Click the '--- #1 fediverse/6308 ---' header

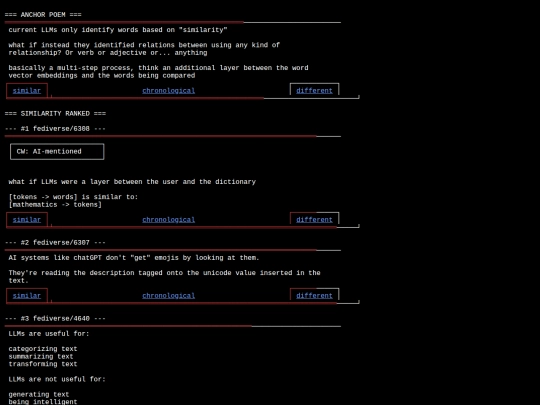click(x=55, y=129)
